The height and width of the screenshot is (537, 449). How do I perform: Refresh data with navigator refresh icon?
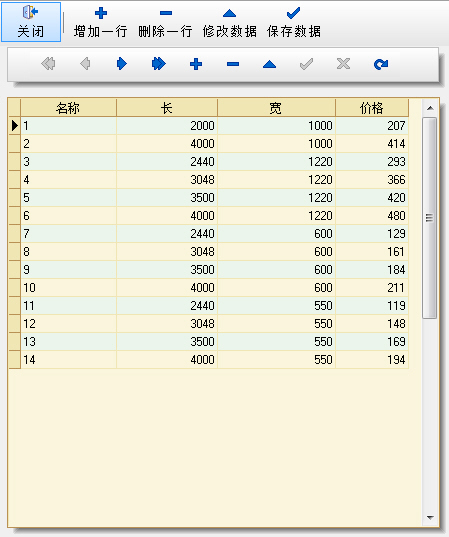point(381,64)
